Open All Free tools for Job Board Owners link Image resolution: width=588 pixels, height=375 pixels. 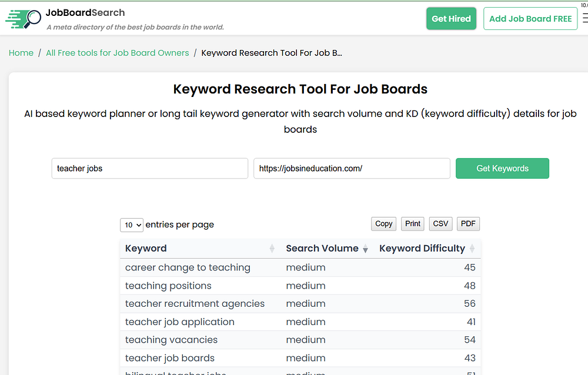click(118, 53)
